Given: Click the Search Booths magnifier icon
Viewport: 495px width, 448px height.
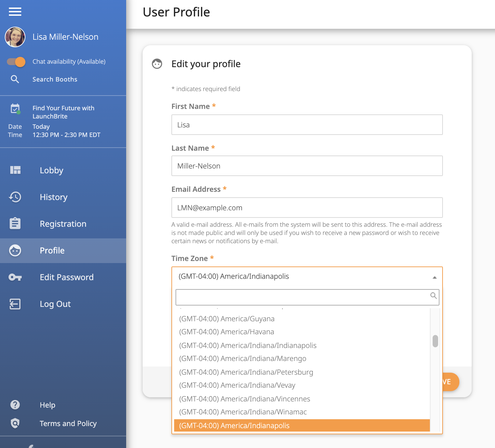Looking at the screenshot, I should 15,79.
